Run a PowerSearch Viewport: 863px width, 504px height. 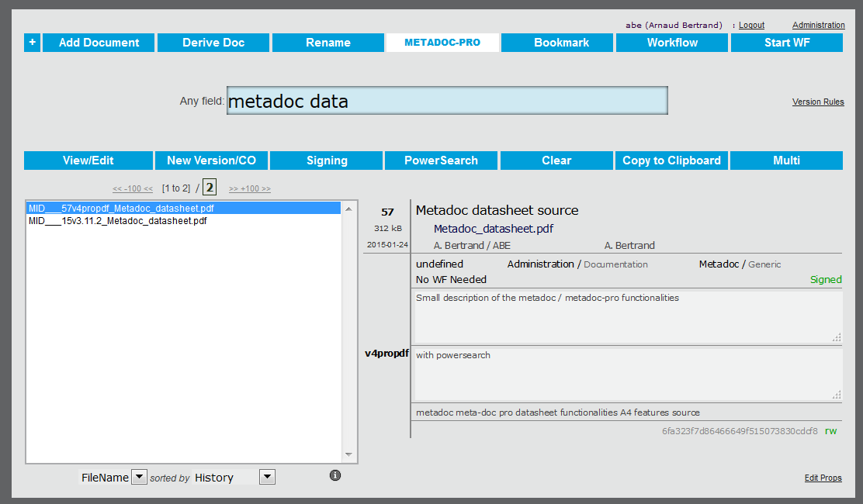pos(441,160)
